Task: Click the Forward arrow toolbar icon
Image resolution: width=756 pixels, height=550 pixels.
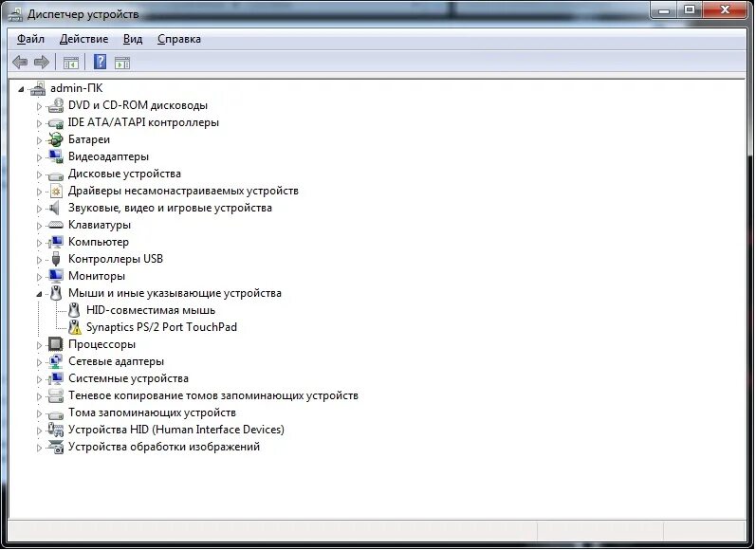Action: pyautogui.click(x=42, y=63)
